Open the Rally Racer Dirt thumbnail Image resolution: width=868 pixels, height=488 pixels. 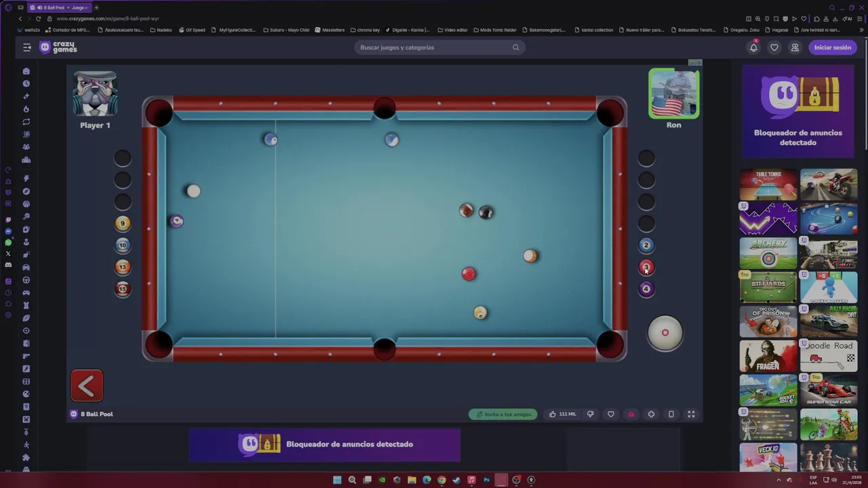click(829, 321)
